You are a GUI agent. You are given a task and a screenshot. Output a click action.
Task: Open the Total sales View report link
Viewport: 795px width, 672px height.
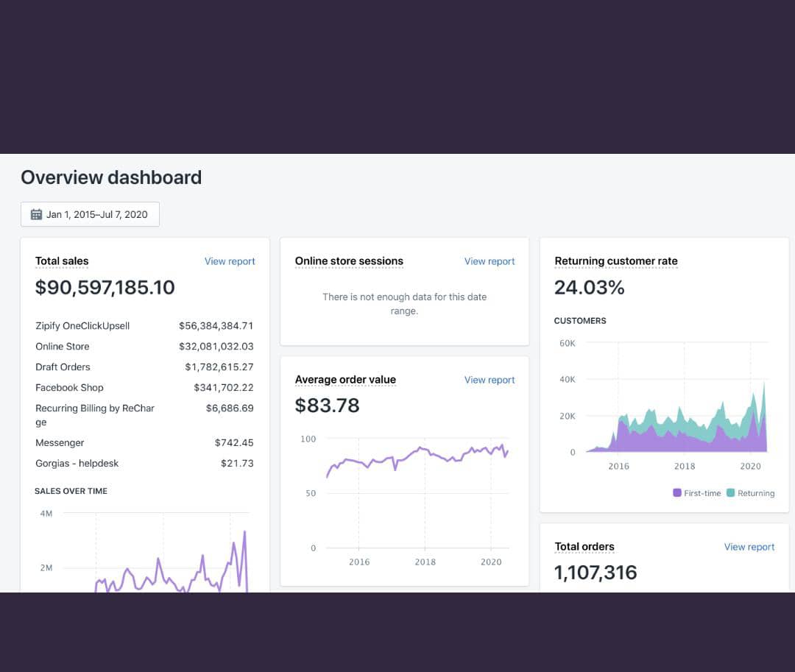pos(230,261)
